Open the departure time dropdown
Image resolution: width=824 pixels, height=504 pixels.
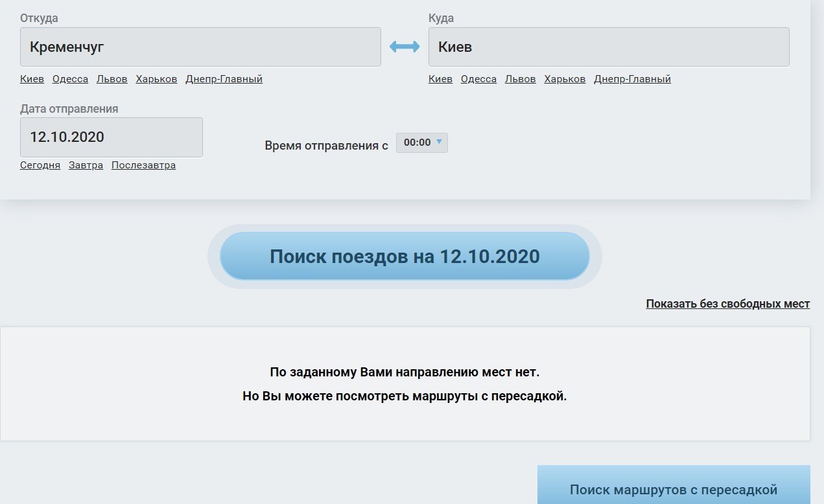point(422,143)
